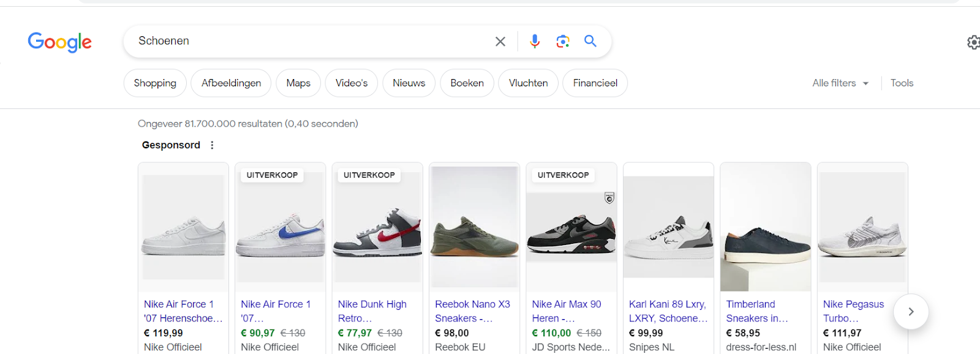980x354 pixels.
Task: Open the Vluchten tab
Action: point(528,83)
